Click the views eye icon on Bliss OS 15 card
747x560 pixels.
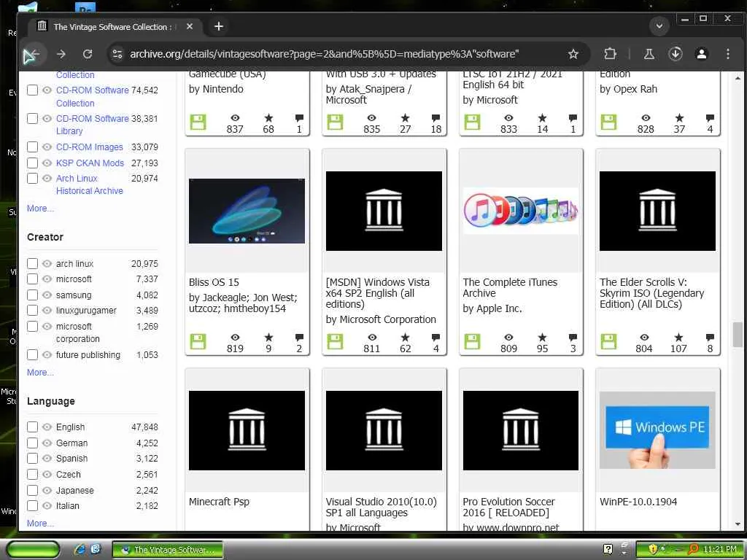click(x=235, y=338)
